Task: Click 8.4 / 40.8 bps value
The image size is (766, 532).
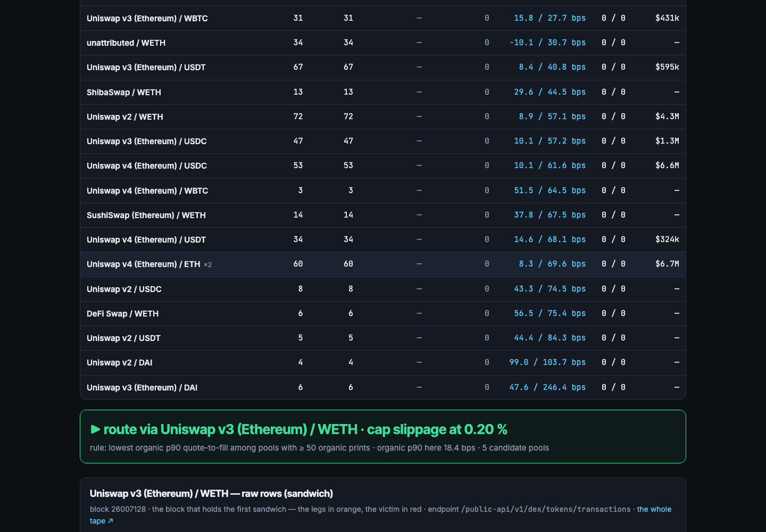Action: pos(552,67)
